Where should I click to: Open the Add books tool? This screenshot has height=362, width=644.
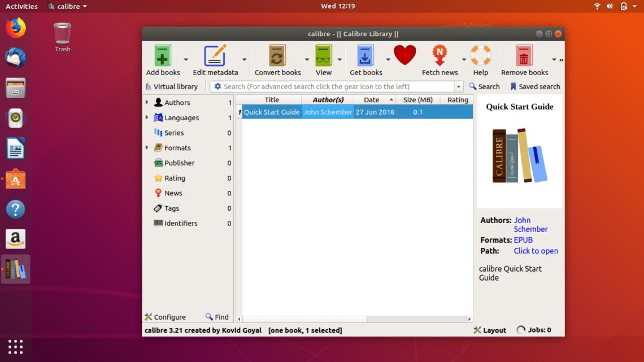point(163,58)
